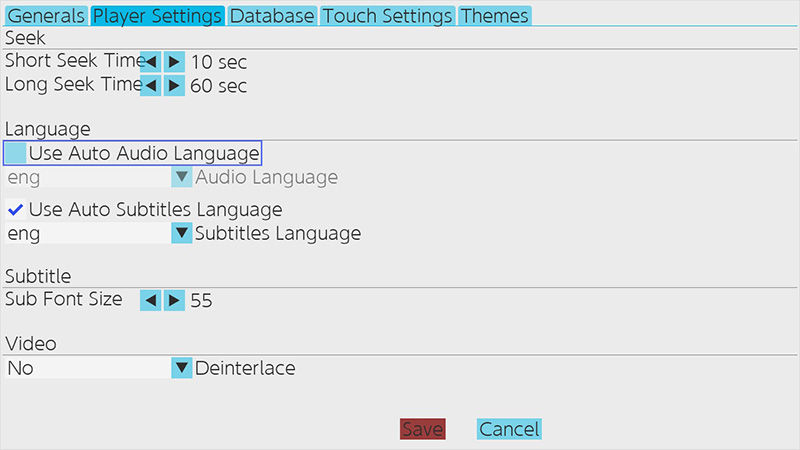
Task: Uncheck Use Auto Subtitles Language
Action: [x=16, y=209]
